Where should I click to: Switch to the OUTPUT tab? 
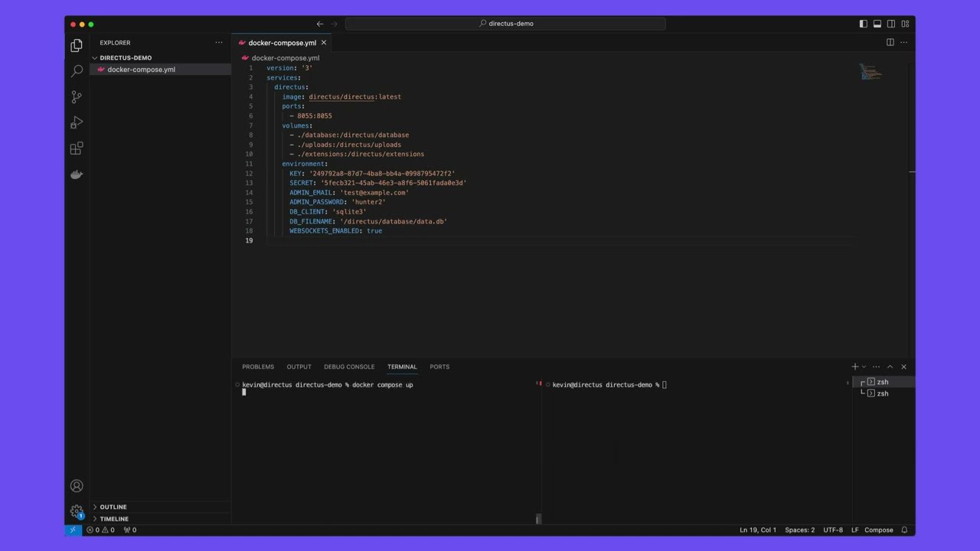(x=299, y=367)
